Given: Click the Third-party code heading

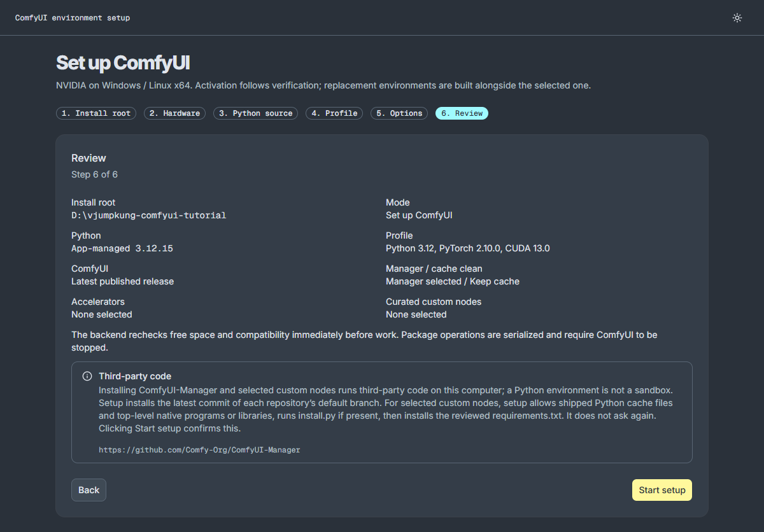Looking at the screenshot, I should click(x=135, y=376).
